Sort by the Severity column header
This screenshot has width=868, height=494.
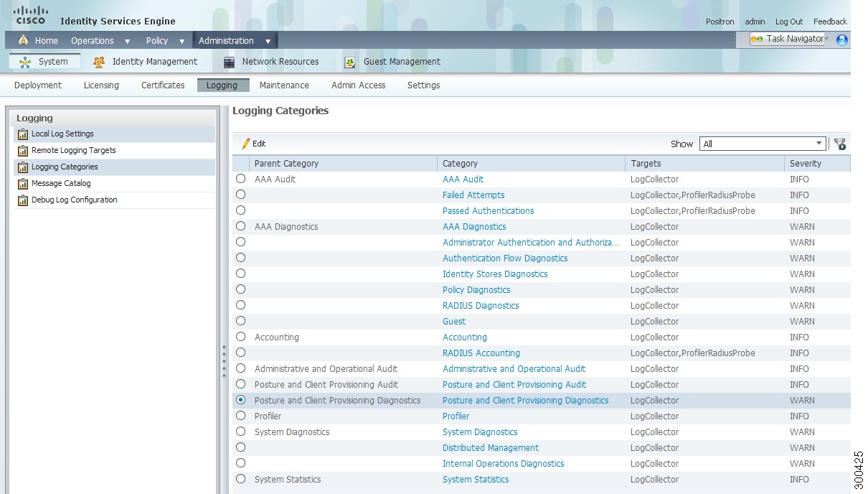pos(817,164)
